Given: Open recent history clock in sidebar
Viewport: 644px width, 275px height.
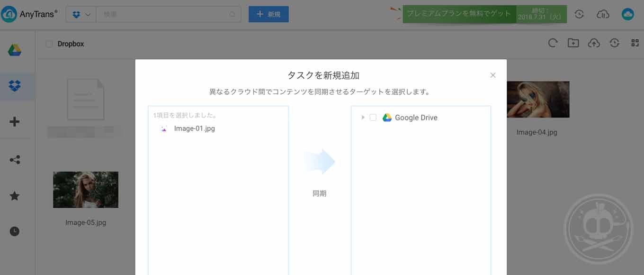Looking at the screenshot, I should click(15, 231).
